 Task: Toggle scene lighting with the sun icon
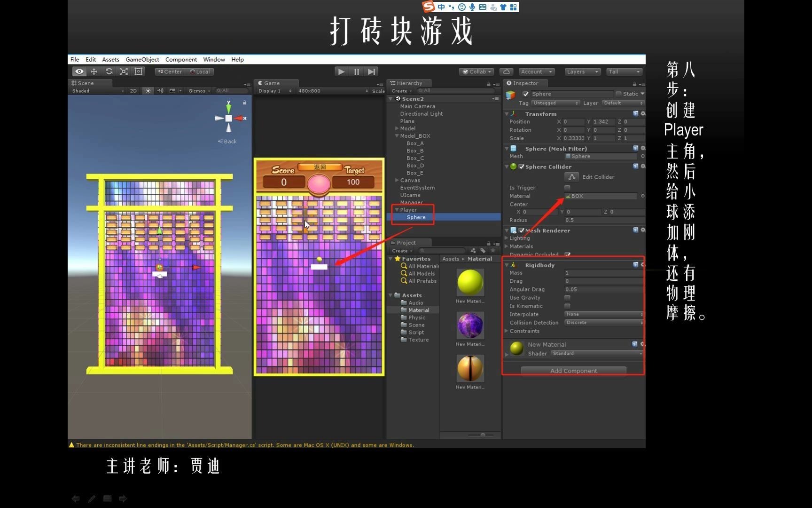click(148, 90)
